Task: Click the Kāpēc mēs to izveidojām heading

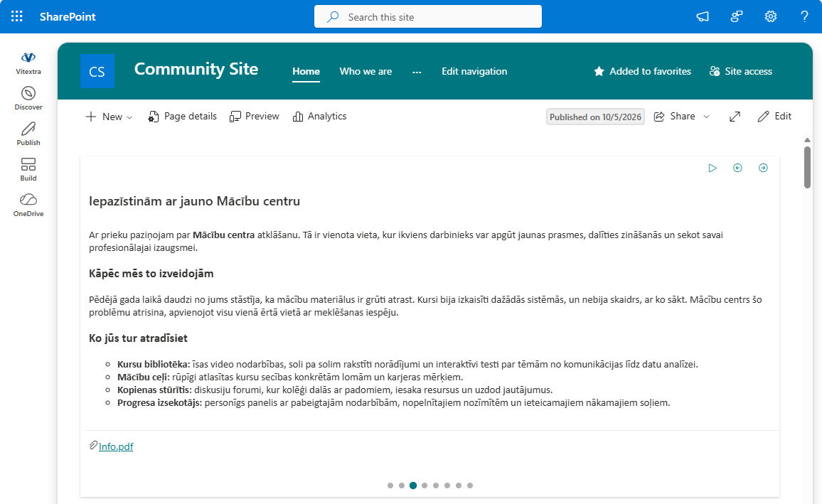Action: [151, 274]
